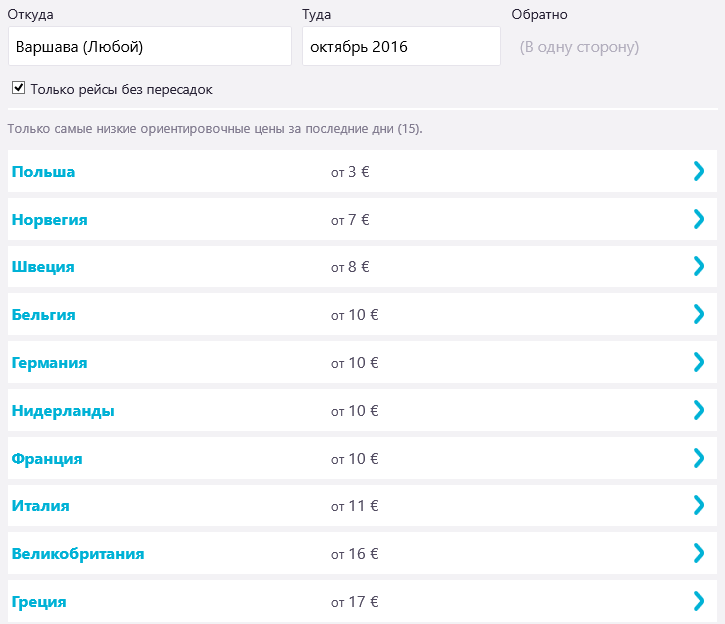Click the arrow icon in the Польша row
Image resolution: width=725 pixels, height=624 pixels.
pos(699,171)
